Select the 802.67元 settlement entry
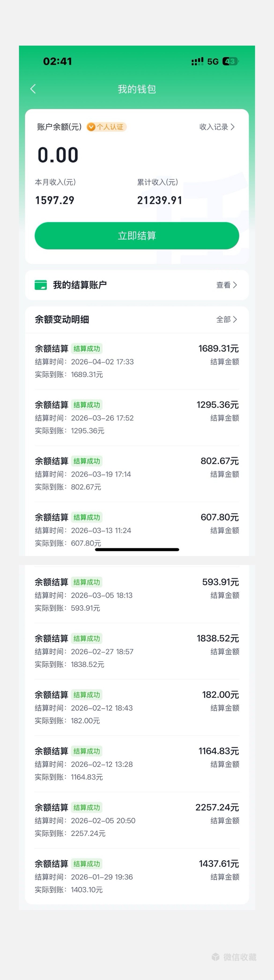 coord(137,474)
